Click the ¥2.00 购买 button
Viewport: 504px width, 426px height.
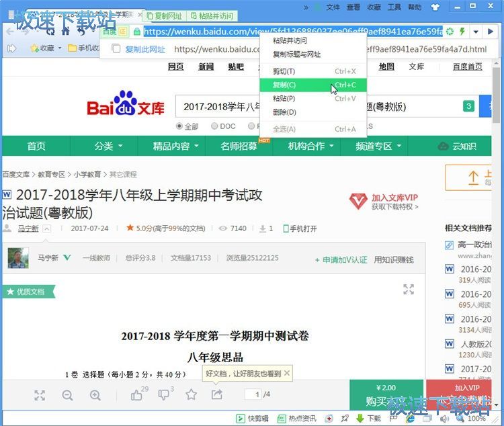(386, 395)
